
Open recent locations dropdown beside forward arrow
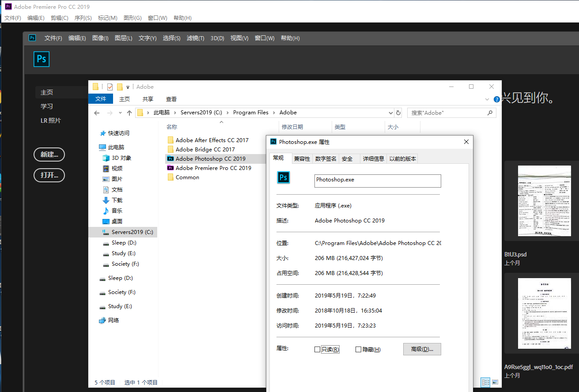(x=121, y=113)
